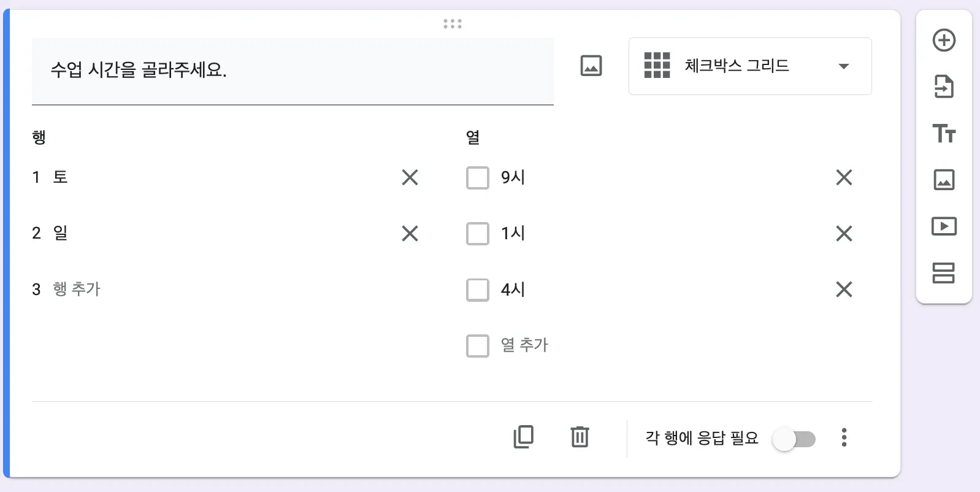The height and width of the screenshot is (492, 980).
Task: Click the add question plus icon
Action: click(x=944, y=40)
